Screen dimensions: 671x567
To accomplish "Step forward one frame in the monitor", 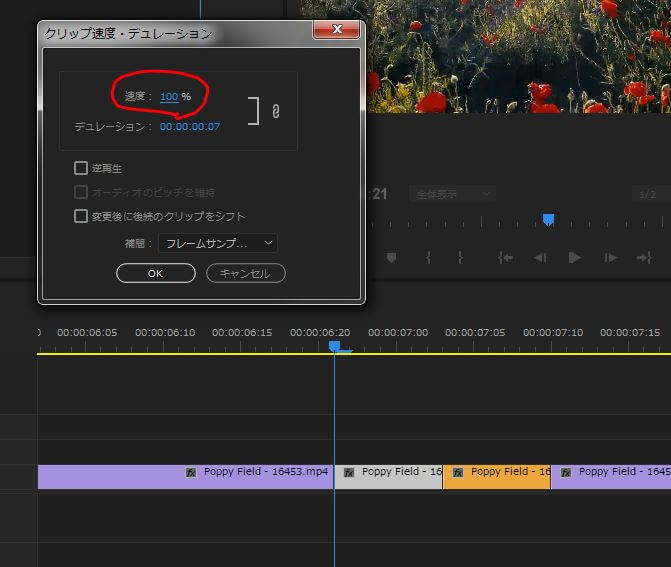I will pos(610,258).
